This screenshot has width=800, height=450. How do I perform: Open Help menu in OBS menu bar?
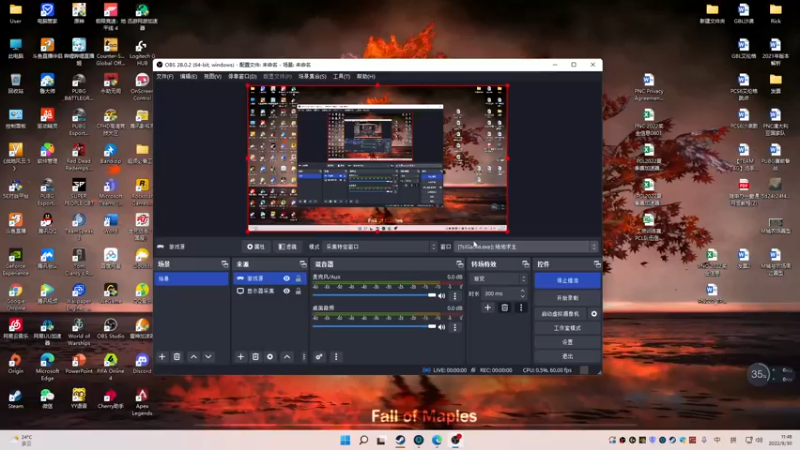pyautogui.click(x=366, y=76)
